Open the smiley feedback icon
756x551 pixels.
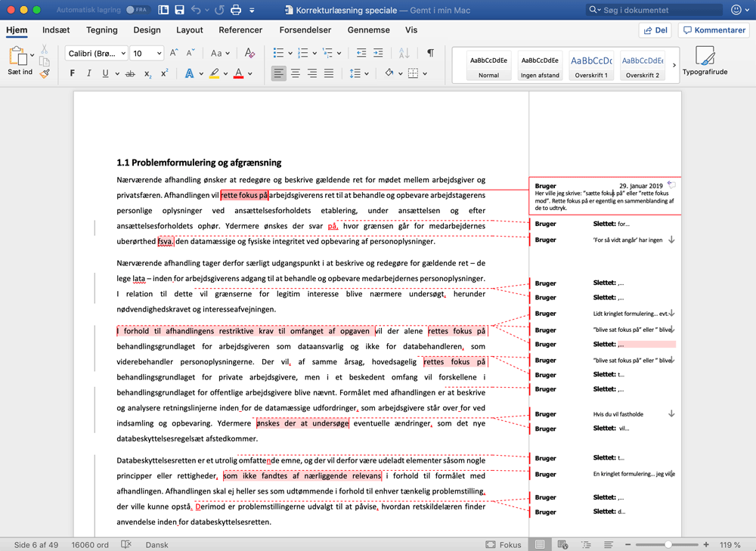pyautogui.click(x=736, y=10)
